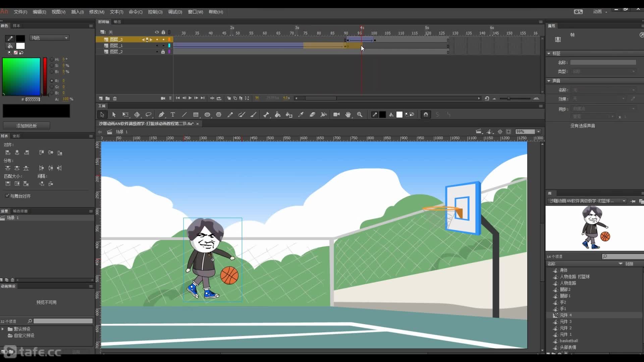Switch to the 输出 tab

(117, 22)
